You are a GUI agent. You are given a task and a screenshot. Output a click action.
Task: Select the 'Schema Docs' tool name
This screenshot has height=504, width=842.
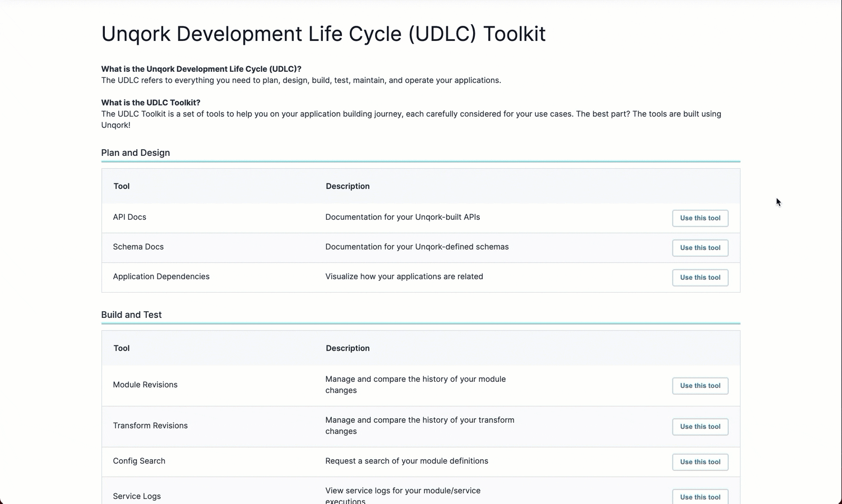point(138,247)
